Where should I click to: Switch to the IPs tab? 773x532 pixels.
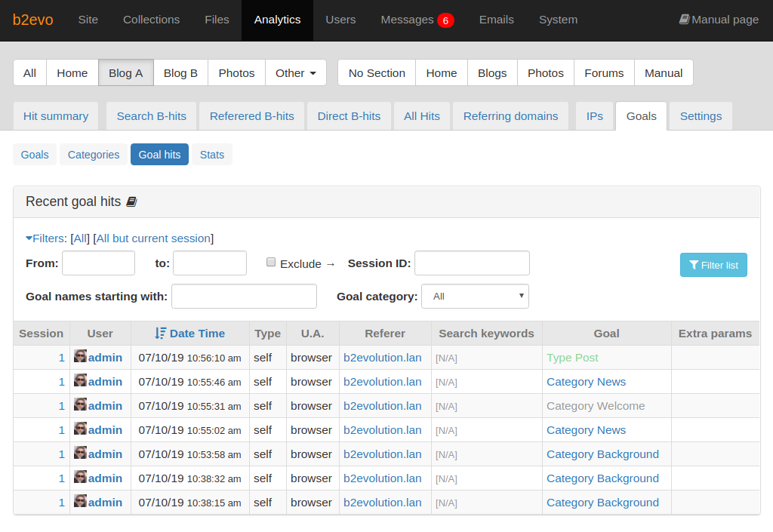click(595, 116)
